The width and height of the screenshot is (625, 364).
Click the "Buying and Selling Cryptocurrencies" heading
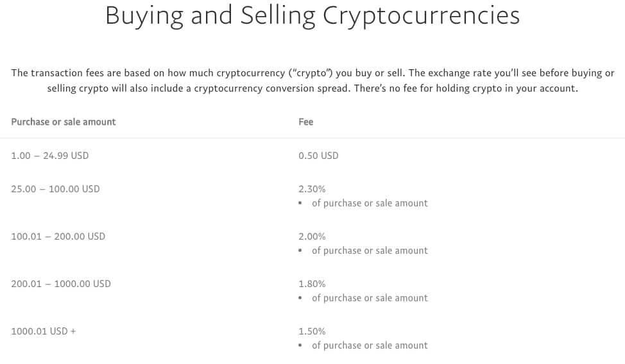click(312, 17)
